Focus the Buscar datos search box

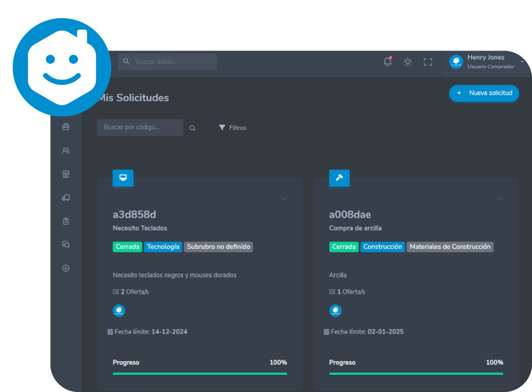pos(172,62)
